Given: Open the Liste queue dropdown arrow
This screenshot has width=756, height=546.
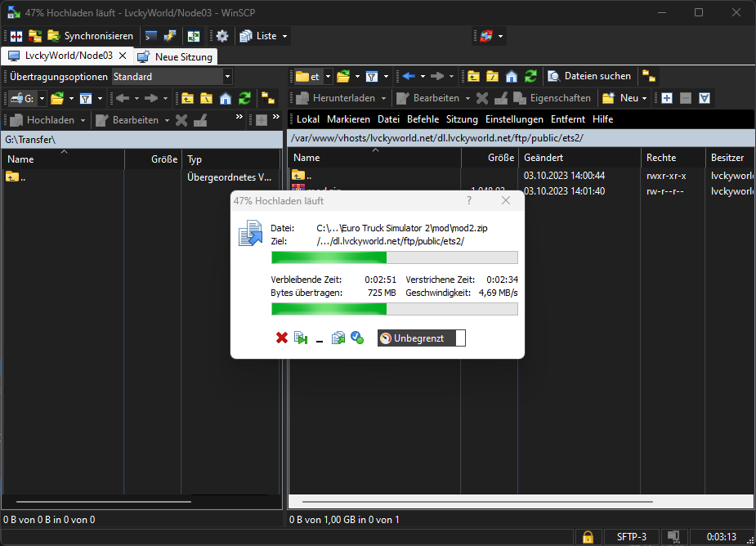Looking at the screenshot, I should (284, 36).
